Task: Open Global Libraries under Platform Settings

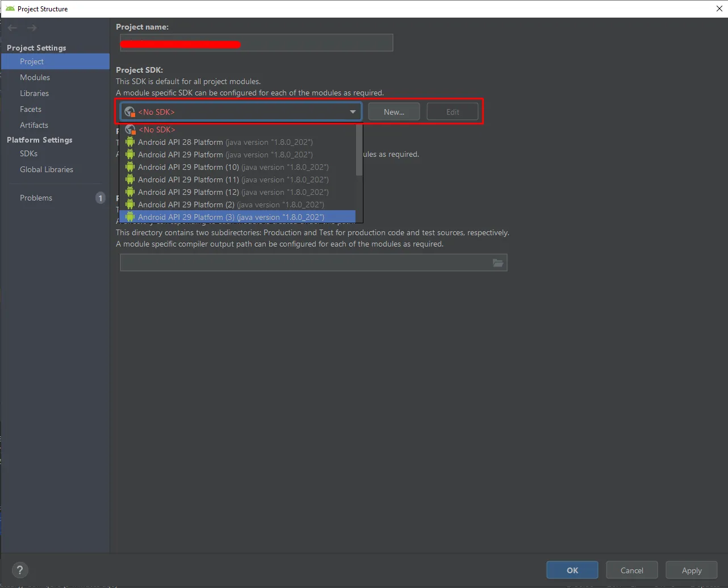Action: coord(55,169)
